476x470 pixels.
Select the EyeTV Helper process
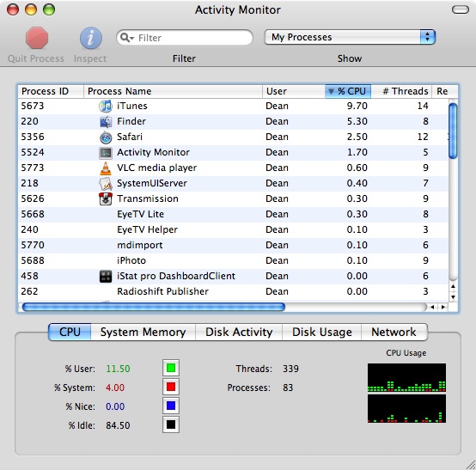(147, 229)
